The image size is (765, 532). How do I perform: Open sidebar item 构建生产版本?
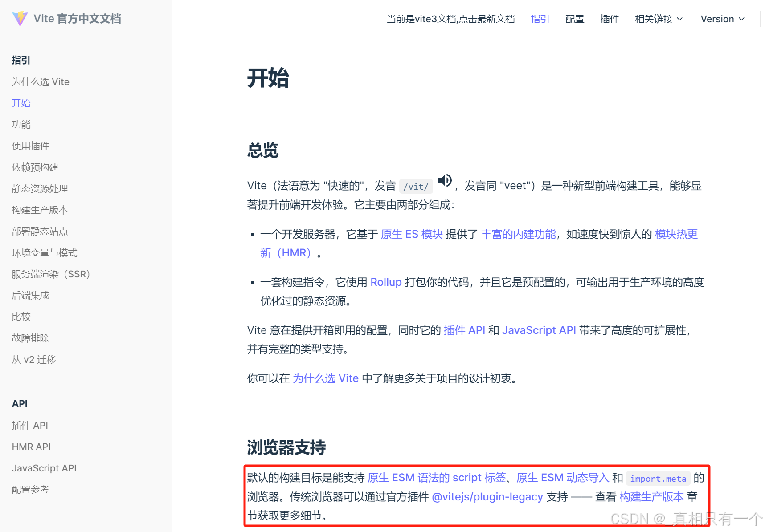(40, 210)
